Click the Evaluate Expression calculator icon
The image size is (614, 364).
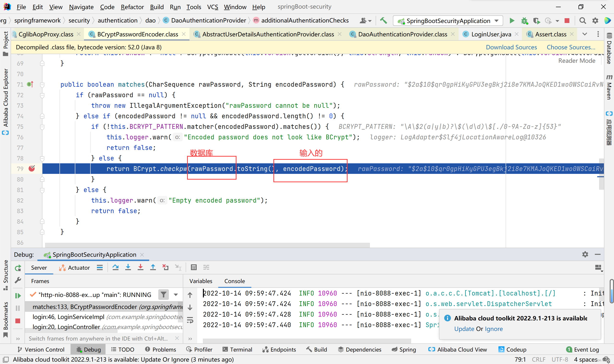point(194,267)
